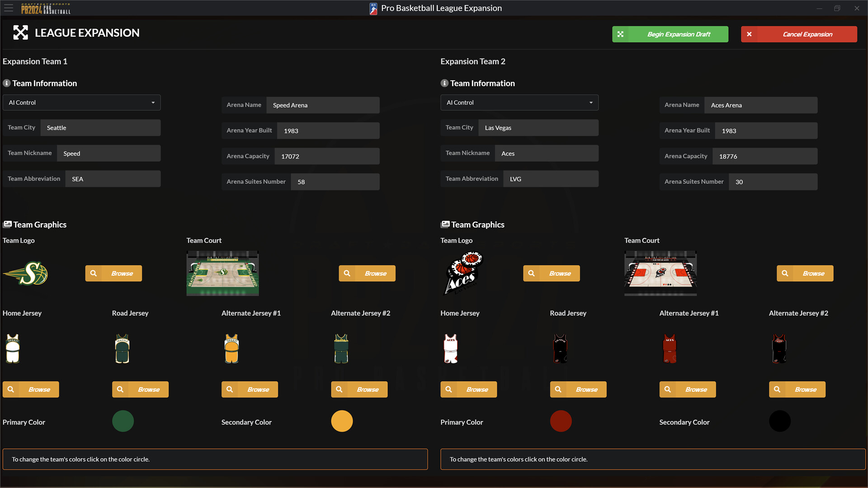Viewport: 868px width, 488px height.
Task: Click Seattle's green Primary Color circle
Action: 123,421
